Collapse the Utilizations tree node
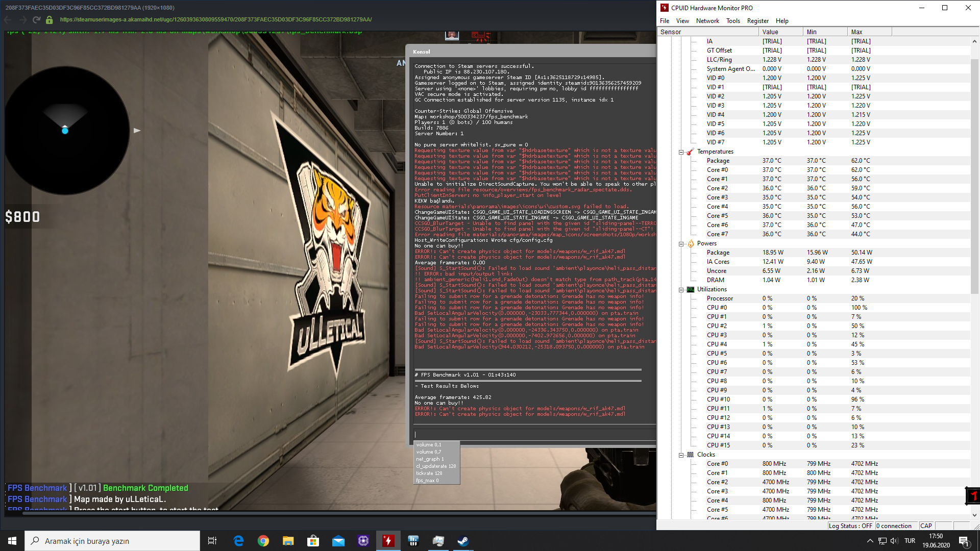The height and width of the screenshot is (551, 980). [x=681, y=290]
